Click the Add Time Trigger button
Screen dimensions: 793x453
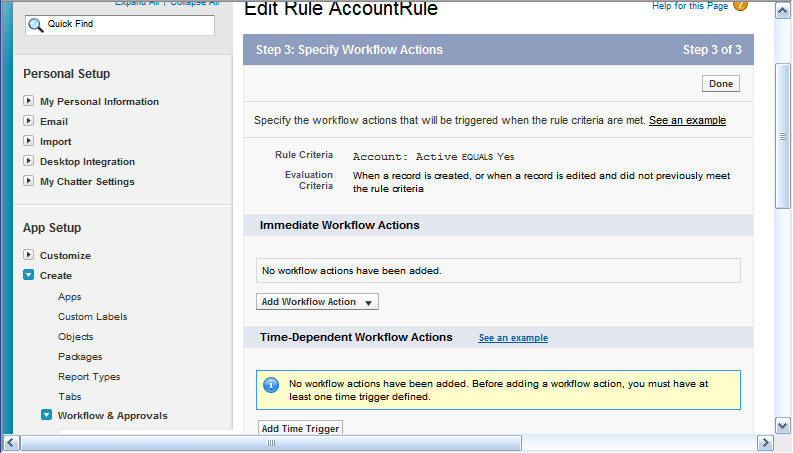(x=300, y=428)
